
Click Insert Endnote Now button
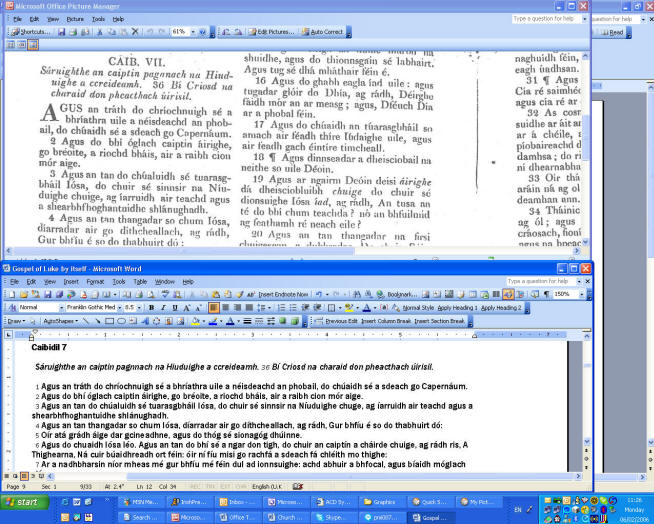pos(283,295)
